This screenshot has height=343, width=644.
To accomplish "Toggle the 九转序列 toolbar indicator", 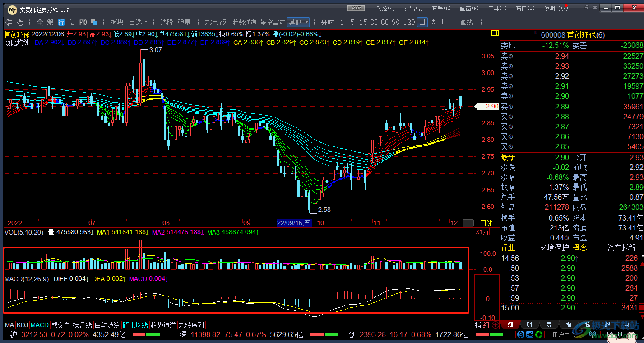I will [217, 22].
